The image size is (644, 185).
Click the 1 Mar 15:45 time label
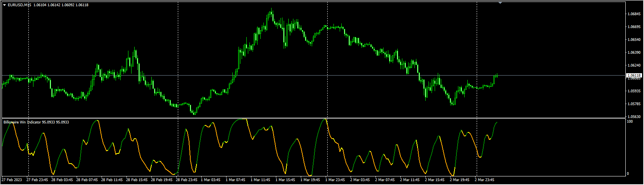[x=286, y=180]
